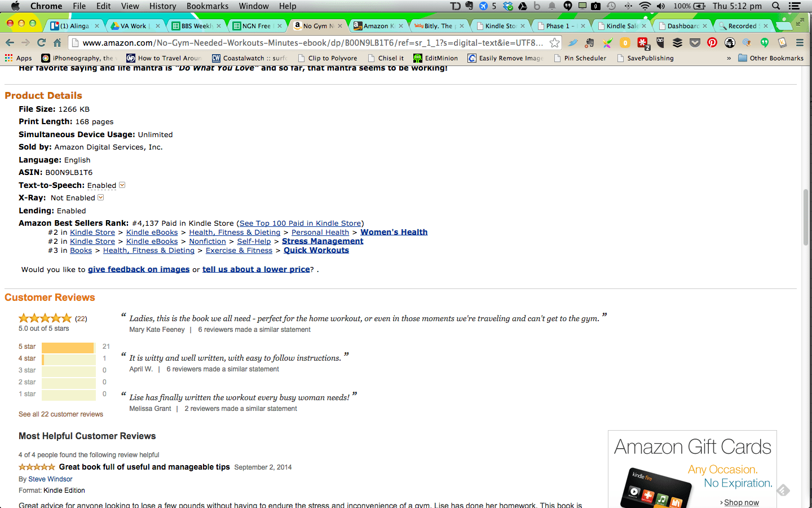
Task: Open Wi-Fi status menu
Action: (645, 6)
